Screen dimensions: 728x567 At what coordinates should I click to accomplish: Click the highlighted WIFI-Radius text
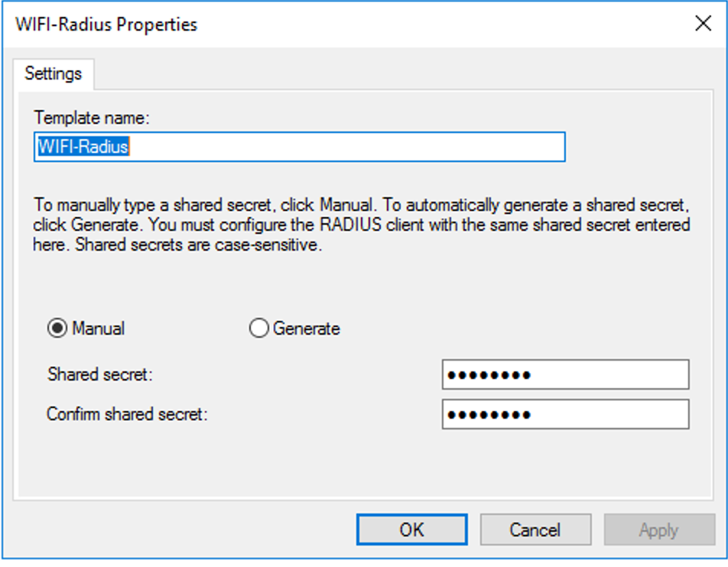tap(83, 147)
